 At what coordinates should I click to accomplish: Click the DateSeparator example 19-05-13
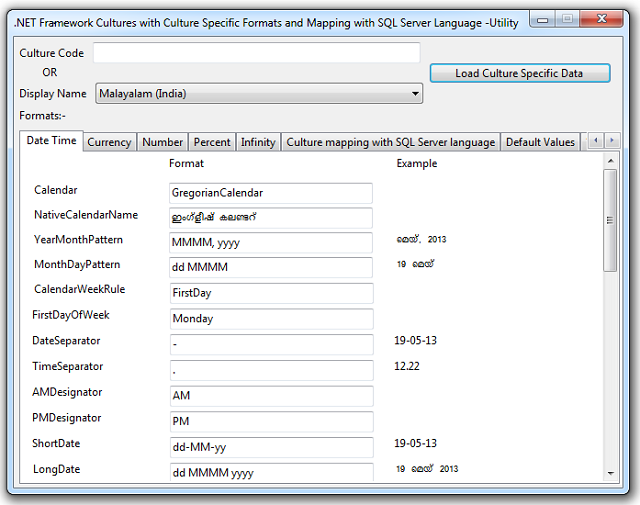(x=415, y=340)
